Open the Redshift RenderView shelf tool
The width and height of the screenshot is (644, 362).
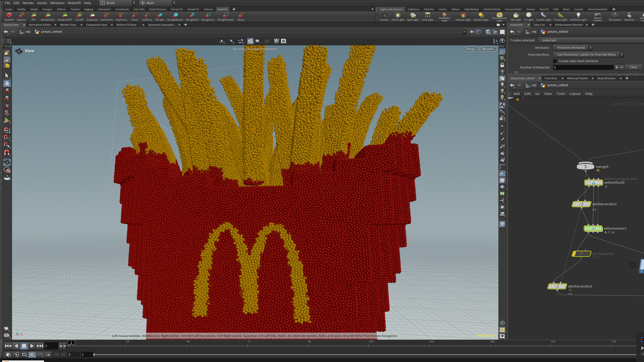coord(48,17)
